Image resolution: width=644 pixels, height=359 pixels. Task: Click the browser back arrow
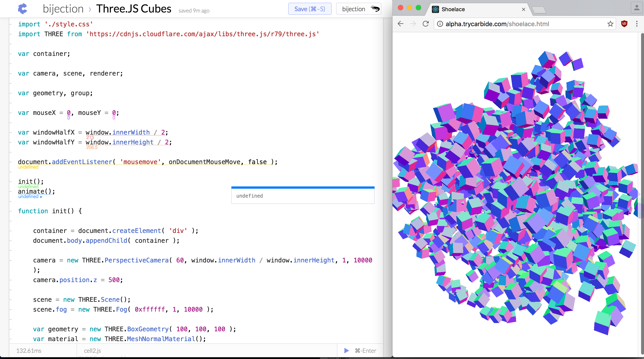pos(401,24)
